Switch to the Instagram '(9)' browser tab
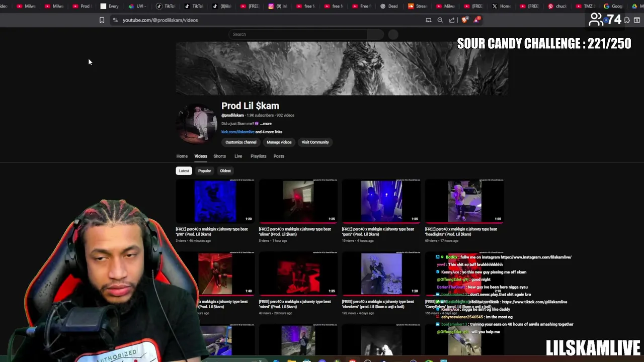Screen dimensions: 644x362 [278, 6]
